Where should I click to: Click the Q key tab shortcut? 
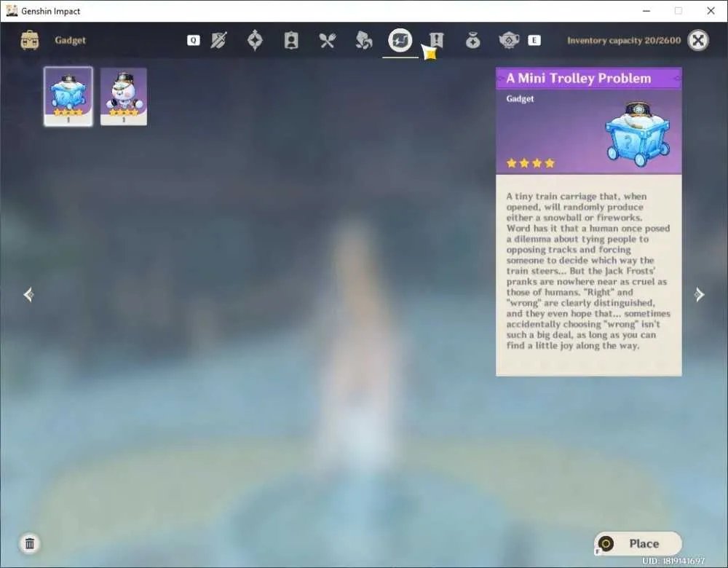(194, 40)
